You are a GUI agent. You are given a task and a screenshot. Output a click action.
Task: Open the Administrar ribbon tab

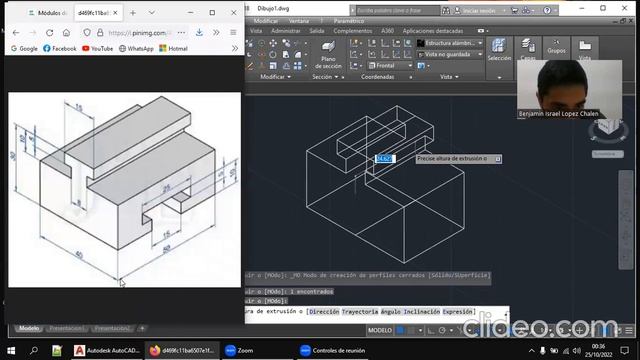[x=285, y=31]
